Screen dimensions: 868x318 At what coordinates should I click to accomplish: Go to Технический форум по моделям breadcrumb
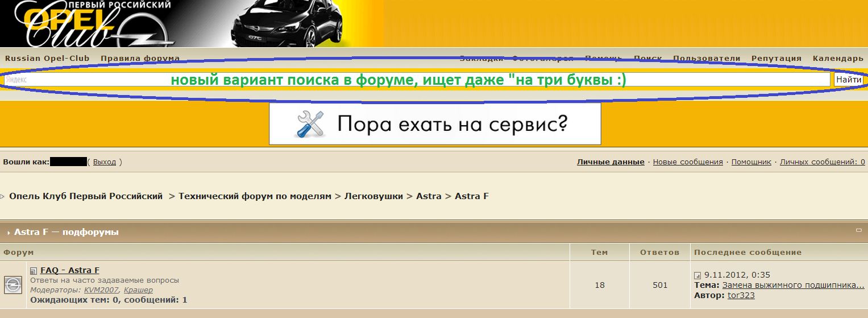coord(255,196)
